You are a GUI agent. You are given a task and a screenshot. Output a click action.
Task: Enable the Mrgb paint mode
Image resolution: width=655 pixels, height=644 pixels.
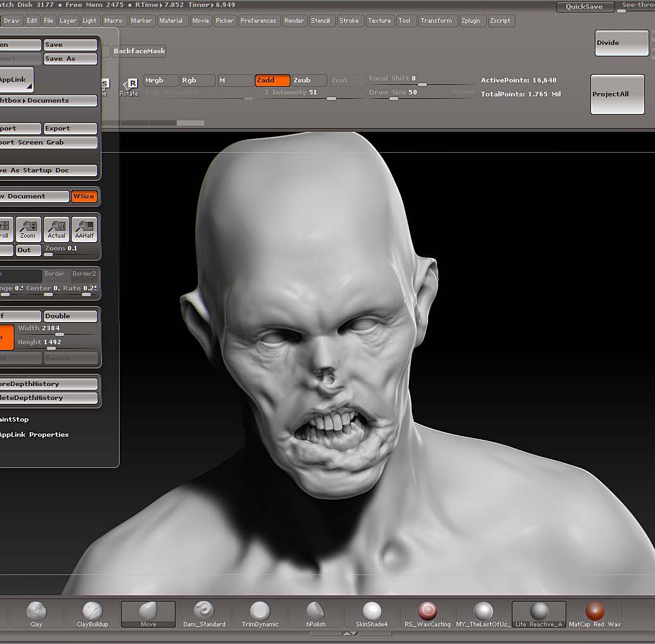(160, 80)
